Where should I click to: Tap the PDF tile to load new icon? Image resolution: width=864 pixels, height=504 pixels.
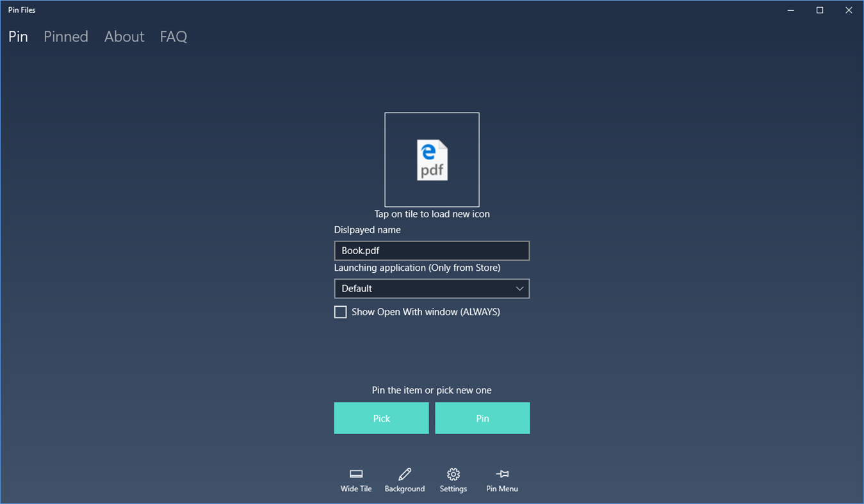(432, 159)
